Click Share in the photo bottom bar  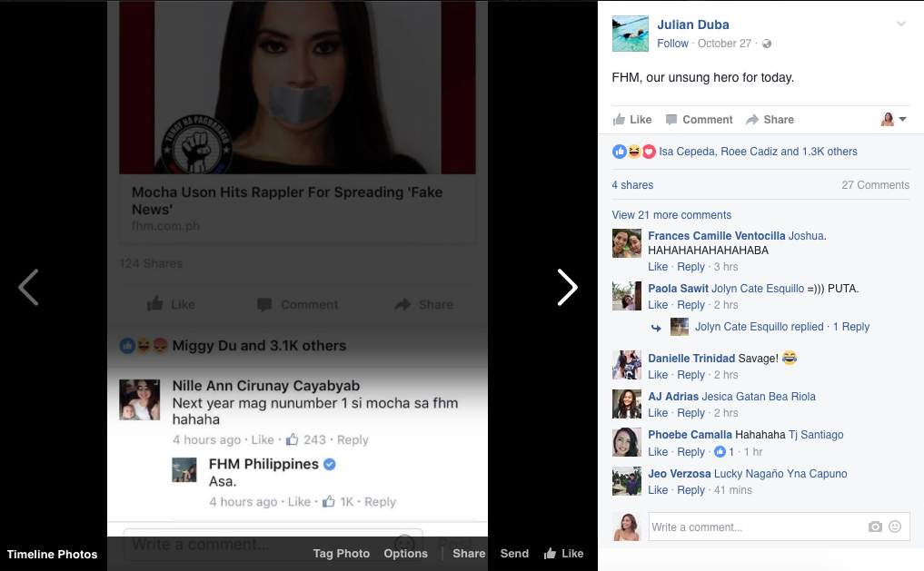(469, 554)
